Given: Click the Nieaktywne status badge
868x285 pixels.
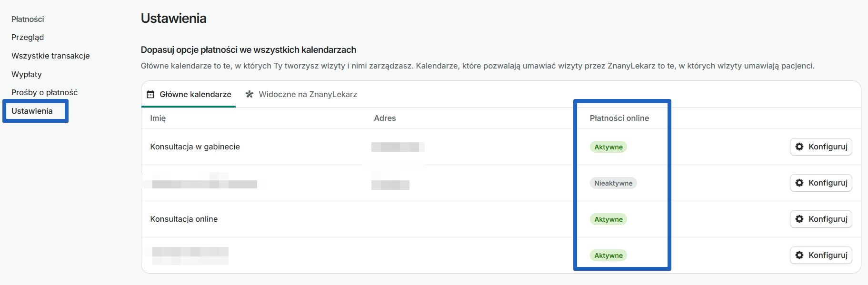Looking at the screenshot, I should point(613,183).
